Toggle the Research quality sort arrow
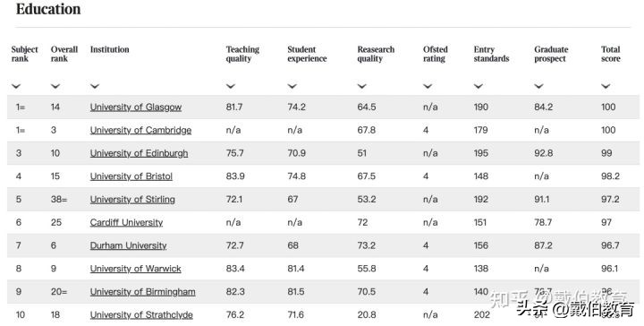Screen dimensions: 644x326 pos(362,86)
